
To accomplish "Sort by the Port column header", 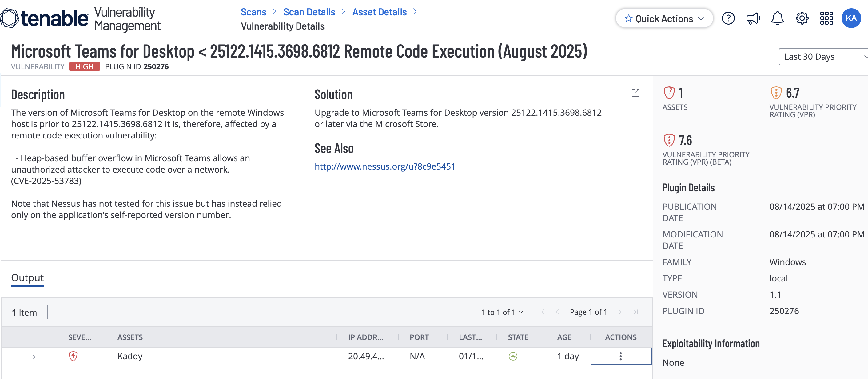I will pyautogui.click(x=419, y=337).
